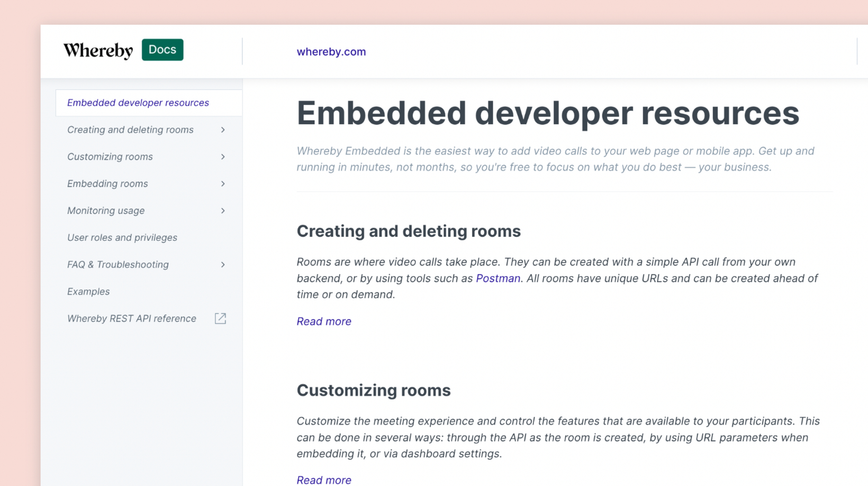Expand chevron beside Monitoring usage

tap(223, 210)
